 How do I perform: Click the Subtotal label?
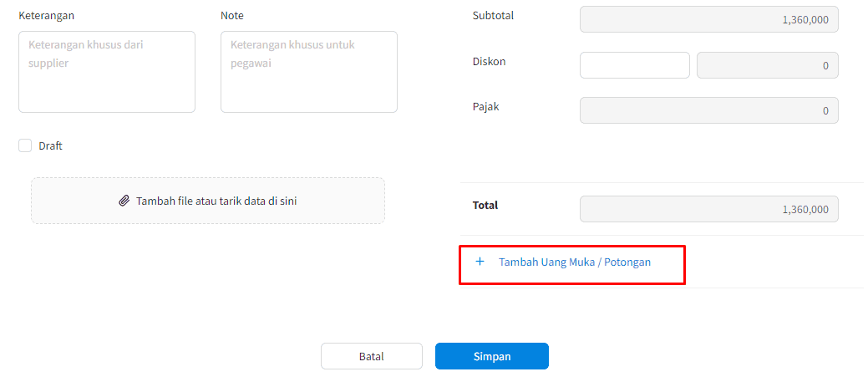[x=493, y=16]
